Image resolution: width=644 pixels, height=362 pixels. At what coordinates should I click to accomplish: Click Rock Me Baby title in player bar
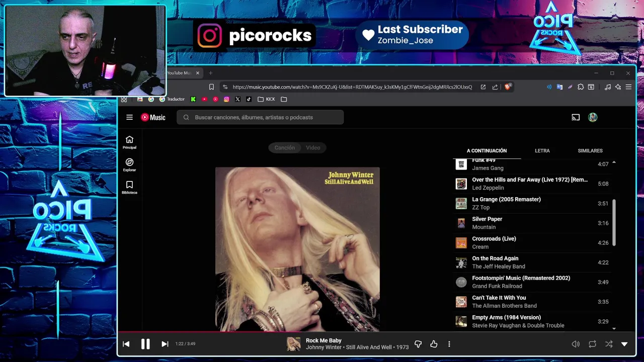pos(324,340)
